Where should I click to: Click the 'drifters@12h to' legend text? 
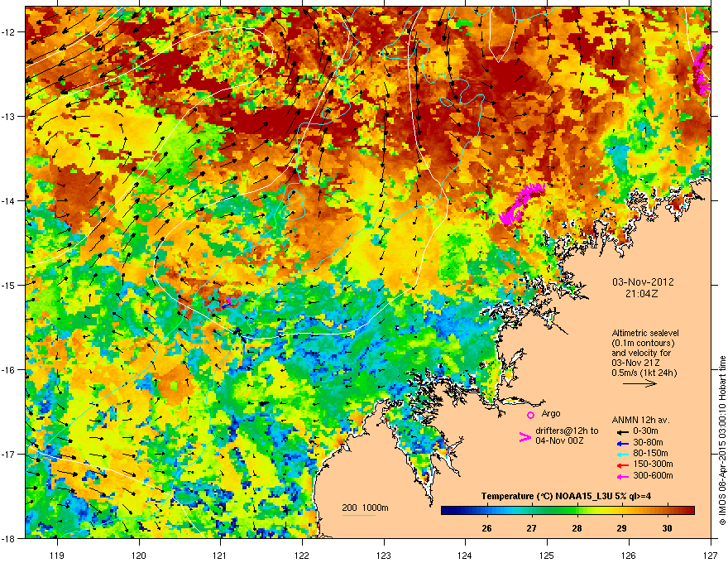(567, 431)
